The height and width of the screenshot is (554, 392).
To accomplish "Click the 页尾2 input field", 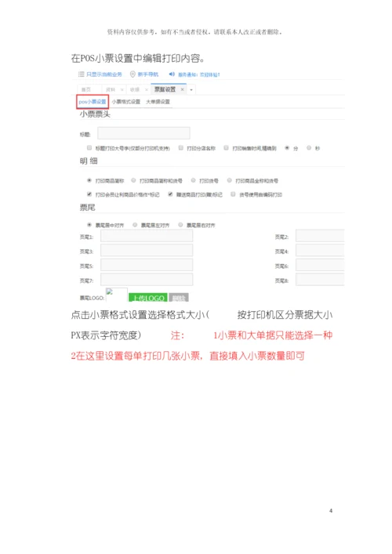I will tap(320, 236).
